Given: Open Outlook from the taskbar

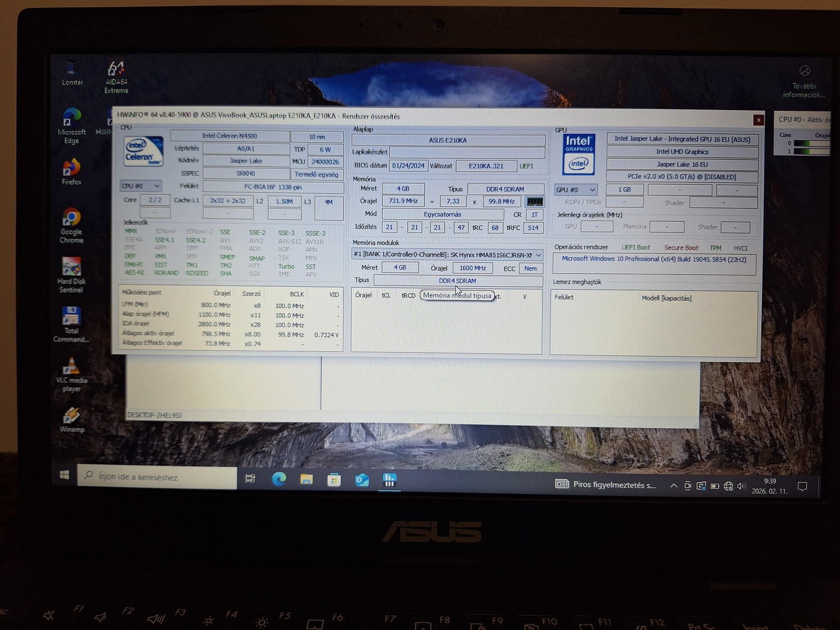Looking at the screenshot, I should tap(362, 480).
